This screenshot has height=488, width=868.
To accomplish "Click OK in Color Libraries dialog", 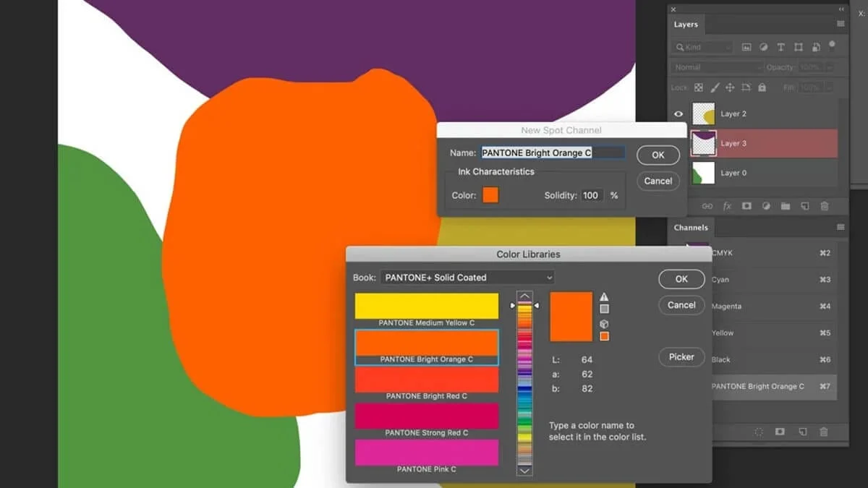I will coord(681,278).
